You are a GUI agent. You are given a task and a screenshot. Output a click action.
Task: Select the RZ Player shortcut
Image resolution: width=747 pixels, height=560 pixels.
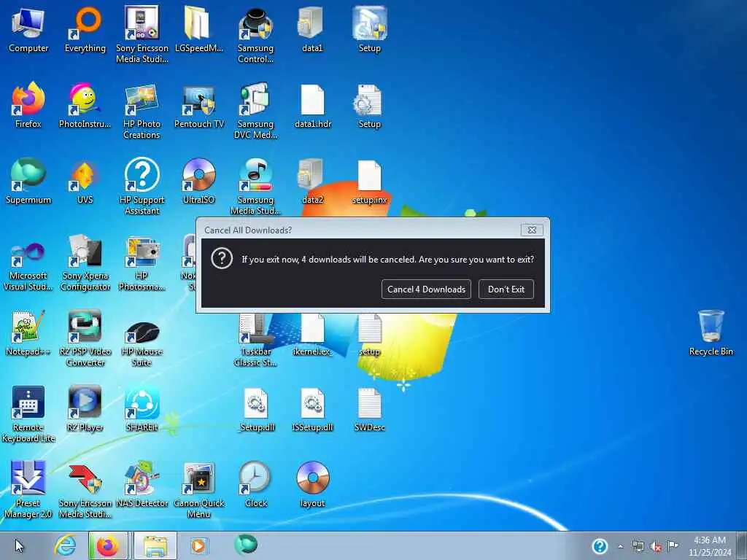(85, 408)
